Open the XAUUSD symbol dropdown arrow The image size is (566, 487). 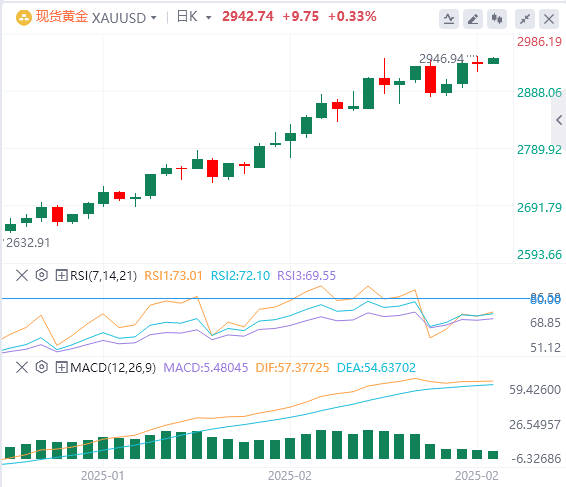click(154, 17)
